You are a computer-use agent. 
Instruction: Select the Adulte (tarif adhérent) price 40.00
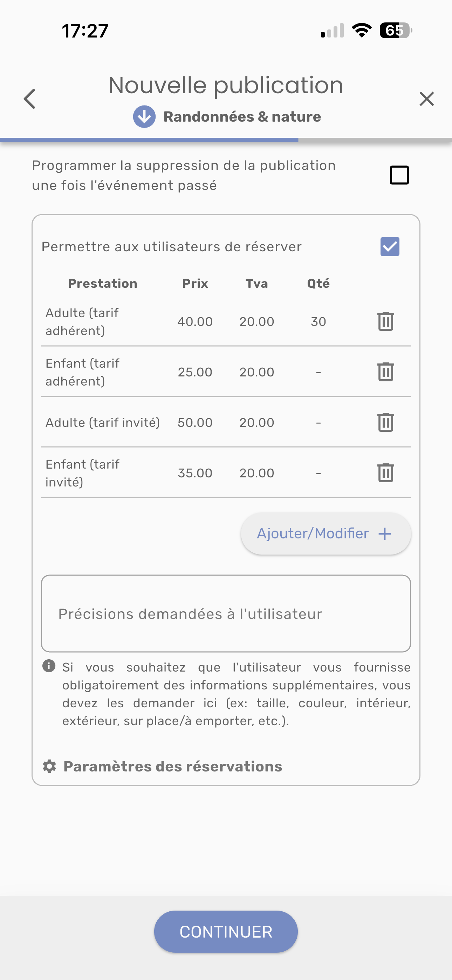(x=195, y=322)
